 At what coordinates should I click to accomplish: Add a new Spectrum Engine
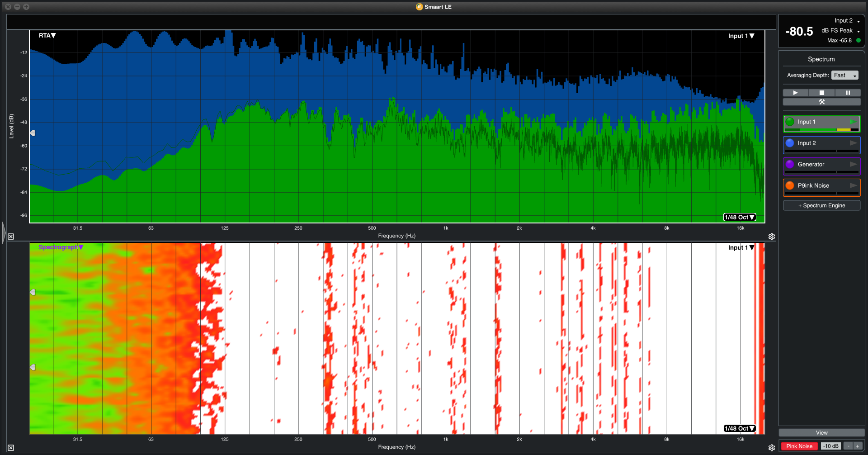(822, 205)
